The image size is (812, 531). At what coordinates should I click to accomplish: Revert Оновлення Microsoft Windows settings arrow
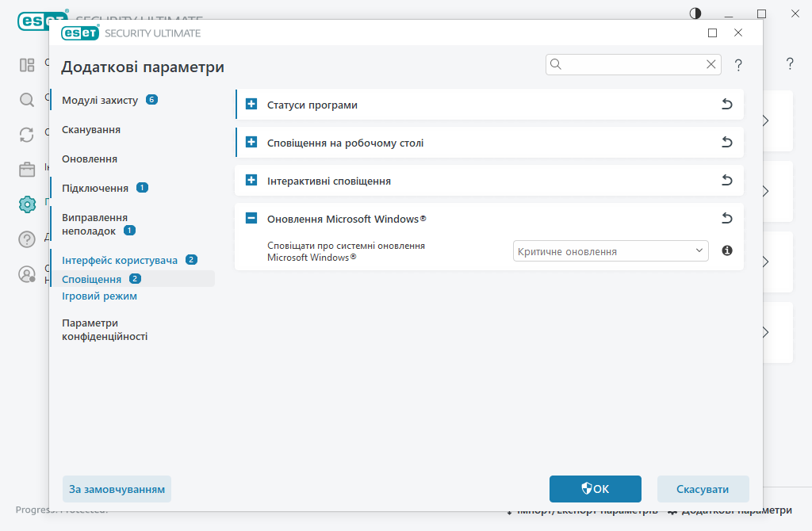point(727,218)
